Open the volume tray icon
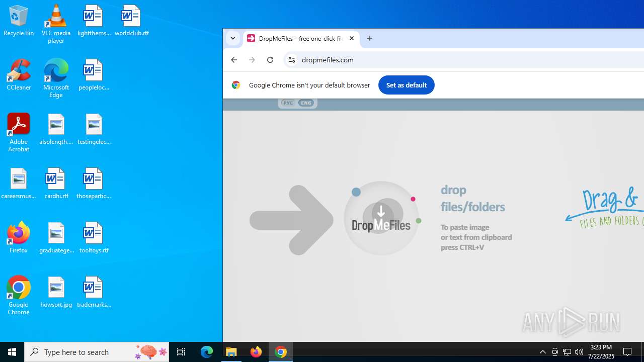Image resolution: width=644 pixels, height=362 pixels. point(579,352)
